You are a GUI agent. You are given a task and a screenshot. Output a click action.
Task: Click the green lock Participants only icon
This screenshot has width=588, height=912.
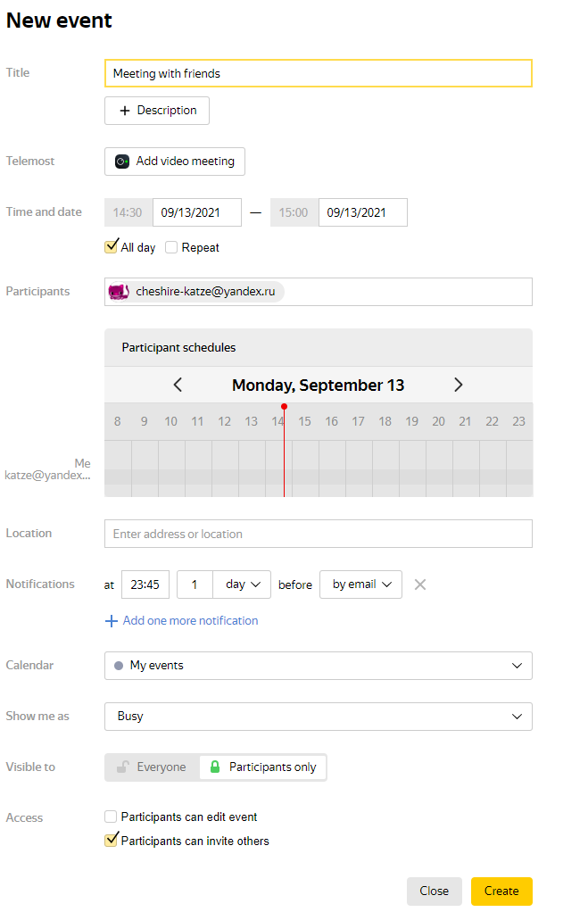click(x=215, y=767)
